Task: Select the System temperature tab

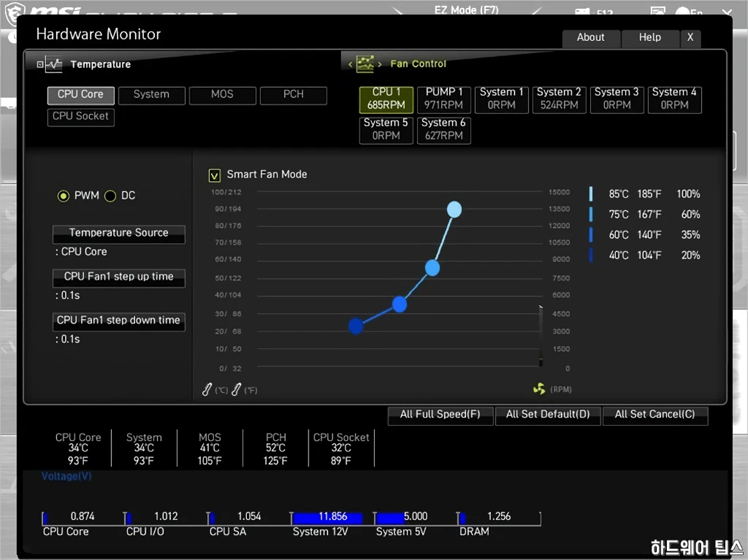Action: 151,95
